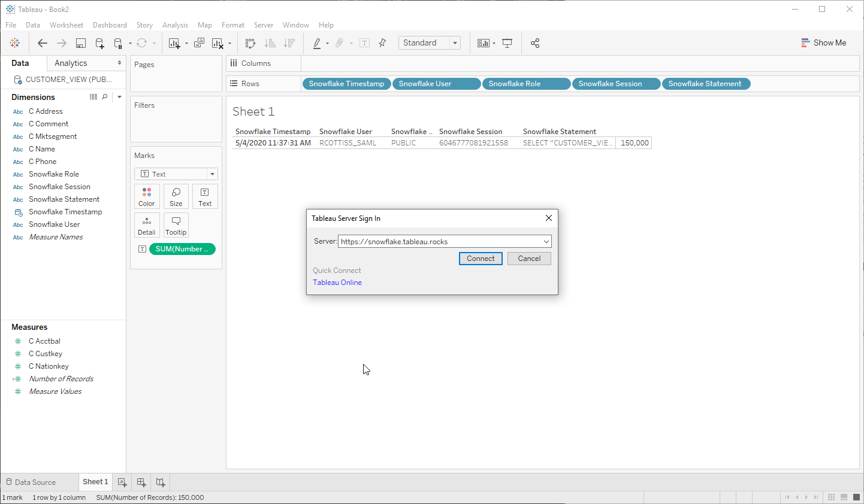Viewport: 864px width, 504px height.
Task: Click the show filmstrip icon in status bar
Action: tap(844, 497)
